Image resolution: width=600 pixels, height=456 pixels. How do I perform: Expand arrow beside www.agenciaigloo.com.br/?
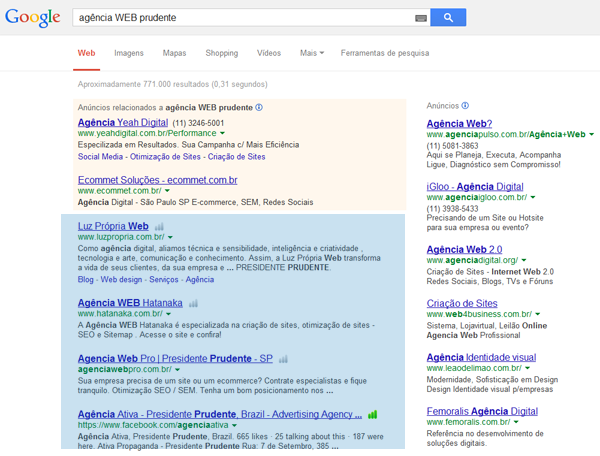coord(533,197)
